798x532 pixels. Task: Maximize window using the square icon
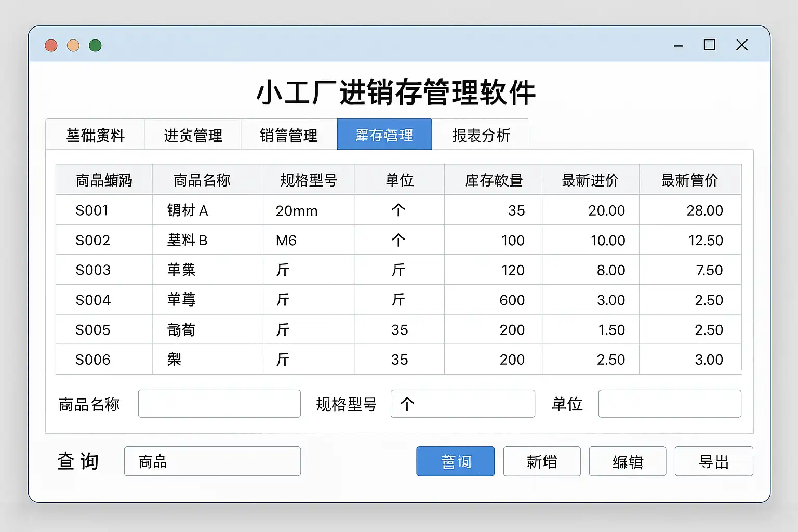[709, 45]
